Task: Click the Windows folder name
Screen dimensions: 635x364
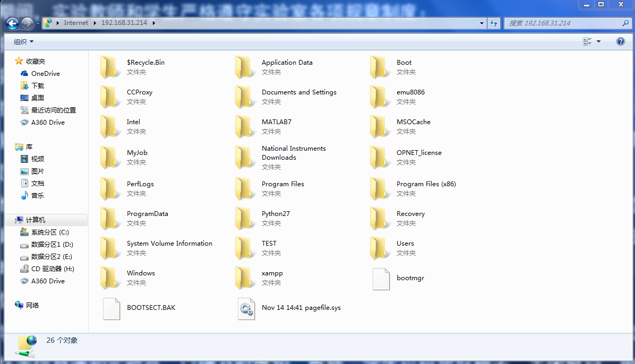Action: point(141,273)
